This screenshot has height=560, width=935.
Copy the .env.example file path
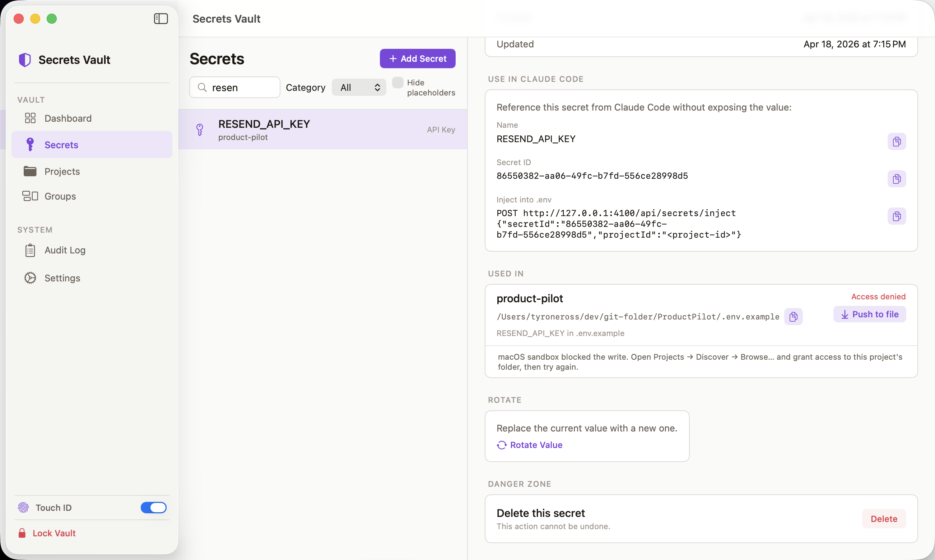tap(794, 317)
